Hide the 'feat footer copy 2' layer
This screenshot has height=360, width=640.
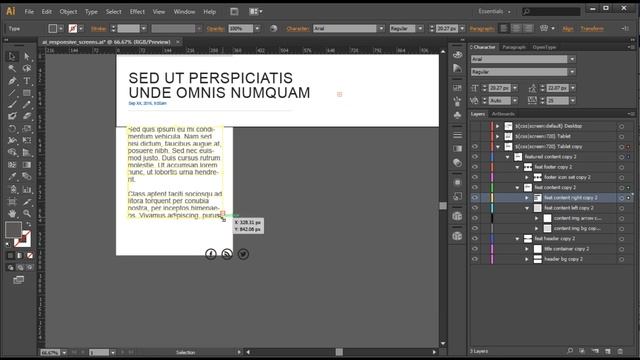pos(475,167)
